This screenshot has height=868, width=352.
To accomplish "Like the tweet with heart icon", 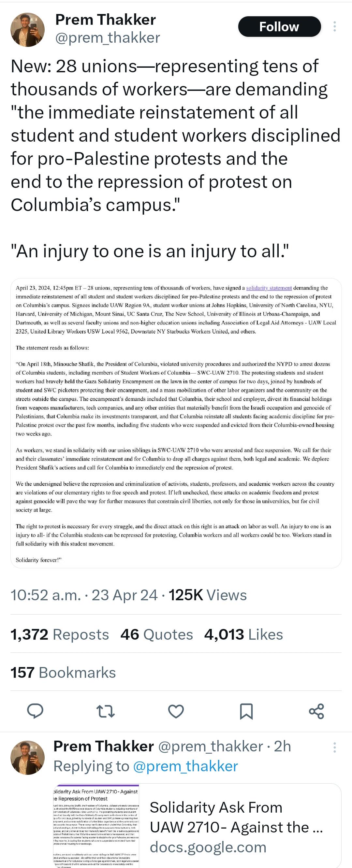I will (x=176, y=711).
